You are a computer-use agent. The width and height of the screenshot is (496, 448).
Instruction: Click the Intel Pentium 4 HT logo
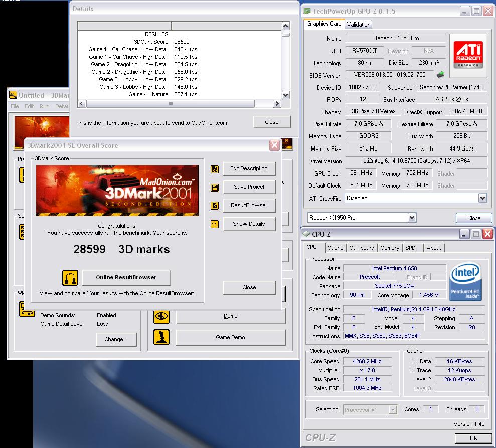click(x=465, y=281)
